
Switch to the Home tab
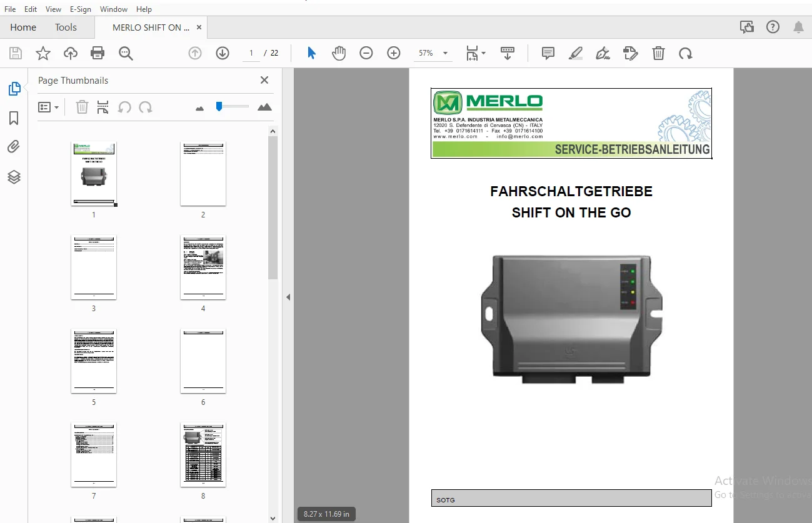(x=23, y=27)
